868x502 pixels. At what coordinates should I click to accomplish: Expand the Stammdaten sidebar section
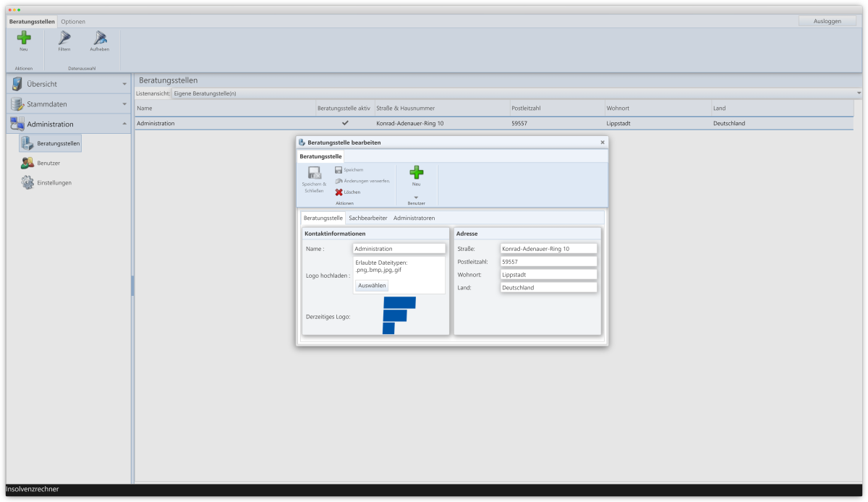(68, 104)
